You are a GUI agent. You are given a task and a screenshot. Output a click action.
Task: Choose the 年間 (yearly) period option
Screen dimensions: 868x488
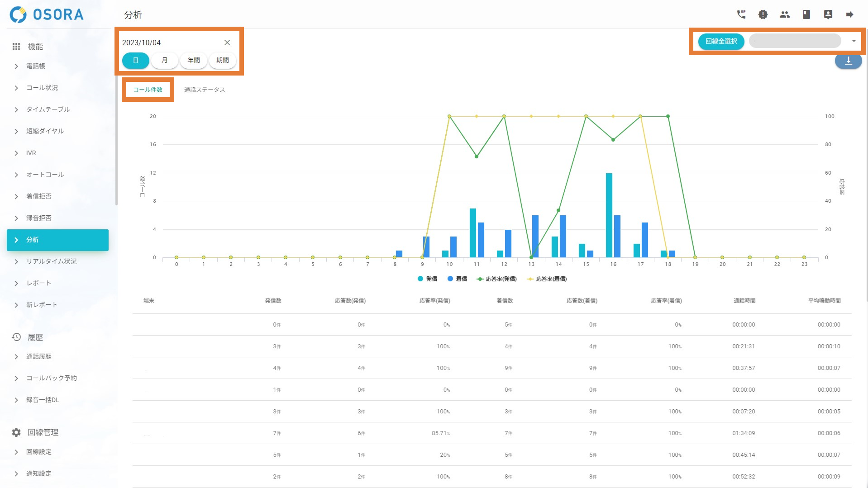point(193,60)
